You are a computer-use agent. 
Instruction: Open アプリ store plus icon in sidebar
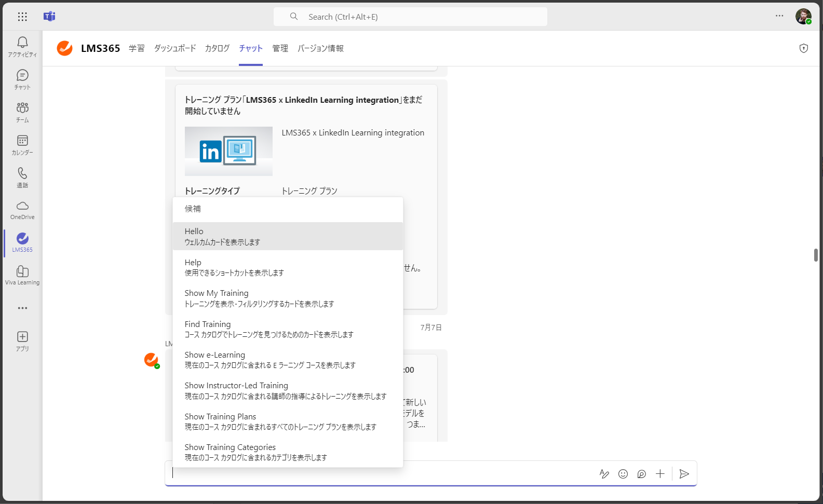click(22, 341)
